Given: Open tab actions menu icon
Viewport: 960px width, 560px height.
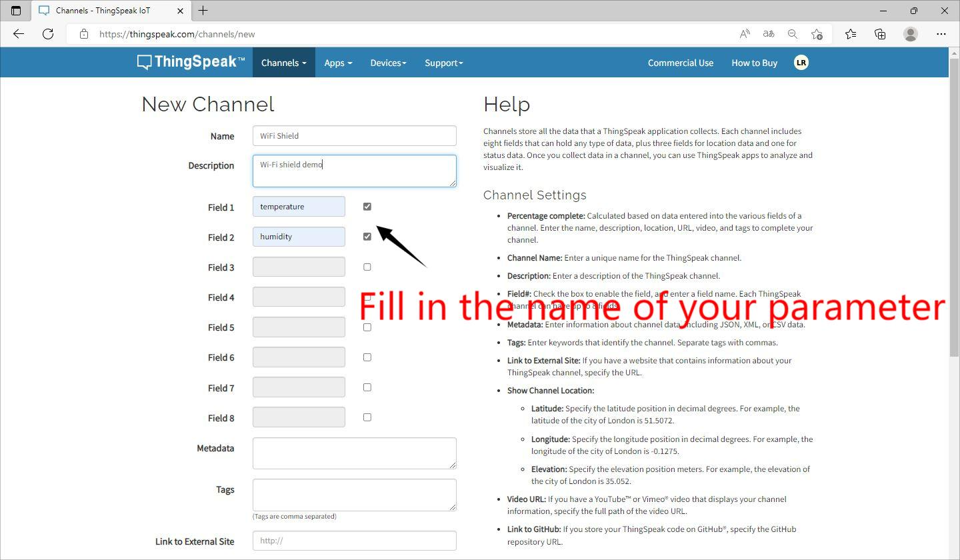Looking at the screenshot, I should tap(16, 11).
